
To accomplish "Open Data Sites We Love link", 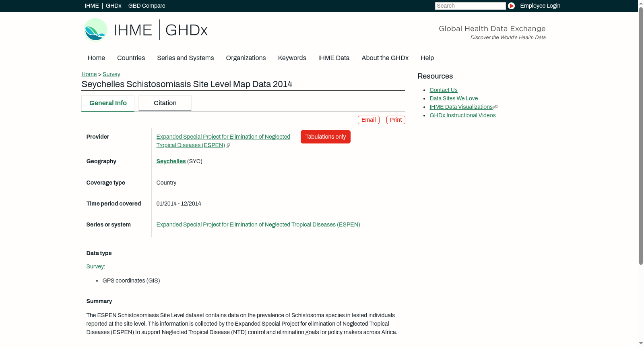I will (x=454, y=98).
